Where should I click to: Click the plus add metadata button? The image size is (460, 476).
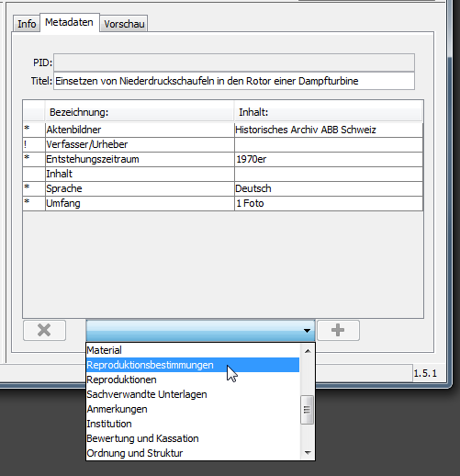[338, 330]
